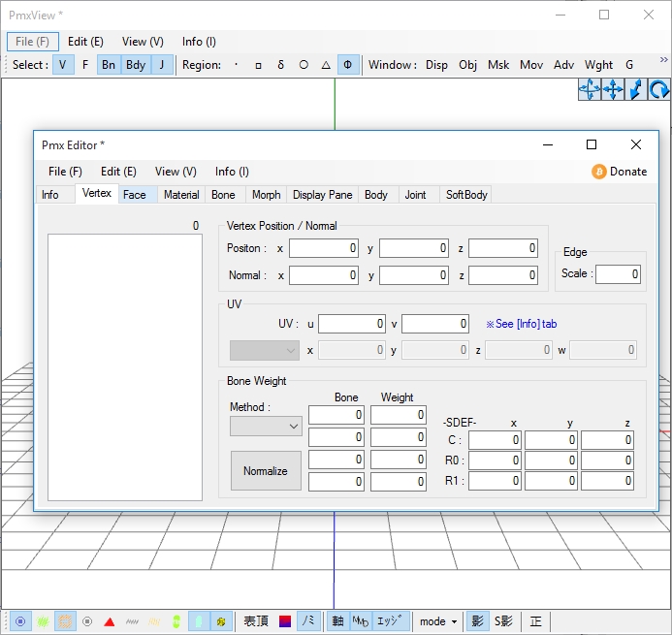Toggle the MMD display mode icon
This screenshot has height=635, width=672.
(x=361, y=621)
